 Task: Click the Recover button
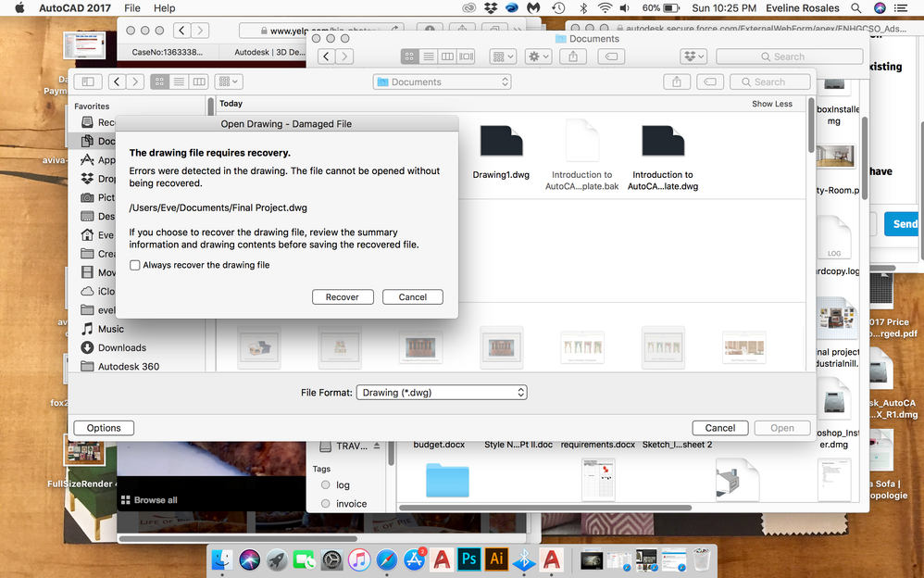click(343, 297)
